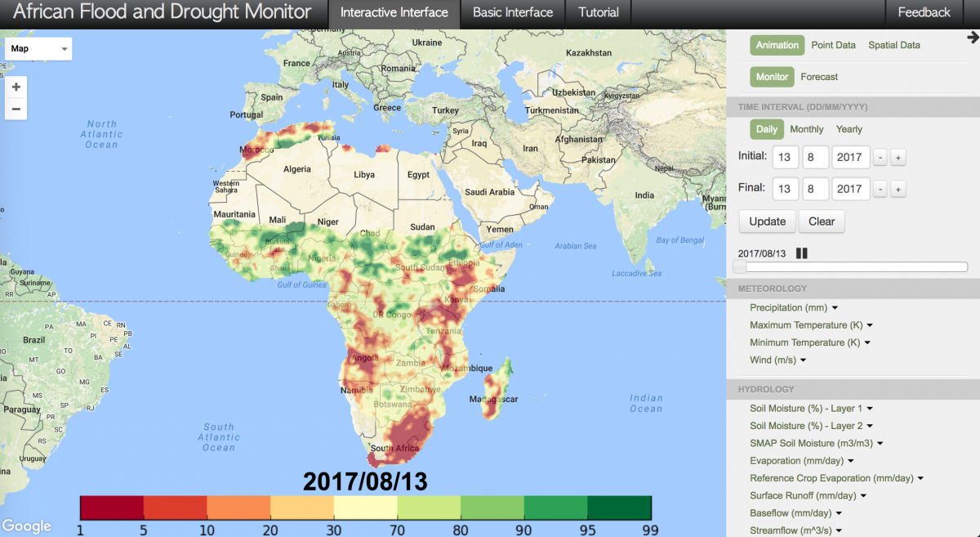Decrease the initial date with minus button
The width and height of the screenshot is (980, 537).
[x=880, y=158]
